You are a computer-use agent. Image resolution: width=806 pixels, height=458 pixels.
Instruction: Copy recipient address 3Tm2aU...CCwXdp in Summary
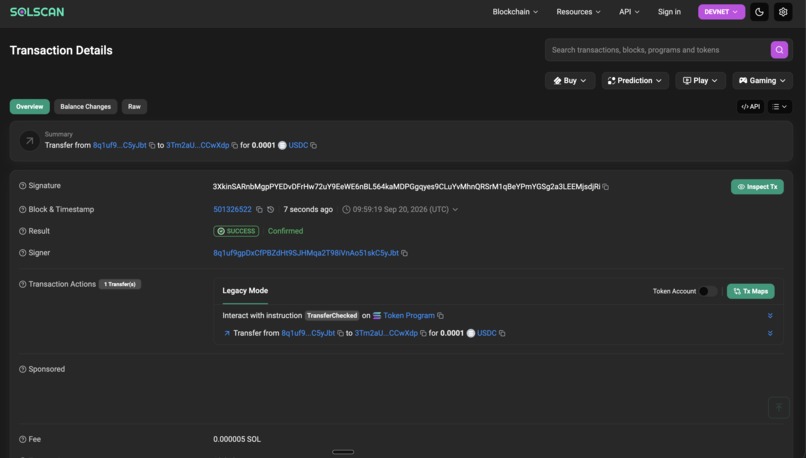[234, 145]
